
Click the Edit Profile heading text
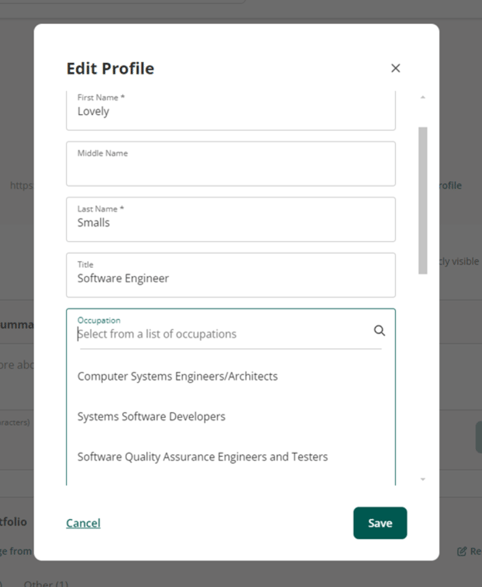(110, 69)
